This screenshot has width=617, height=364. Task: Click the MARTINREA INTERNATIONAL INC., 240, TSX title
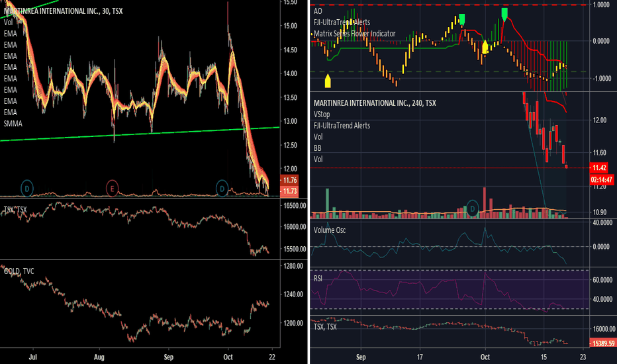[375, 103]
